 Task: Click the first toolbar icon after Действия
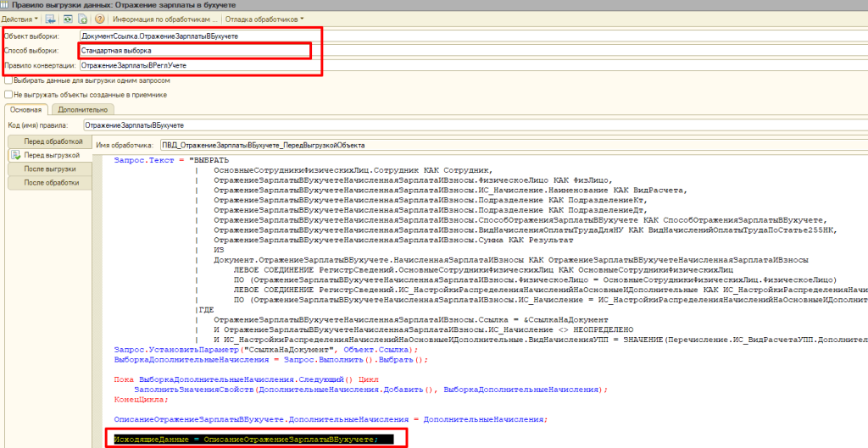point(52,18)
